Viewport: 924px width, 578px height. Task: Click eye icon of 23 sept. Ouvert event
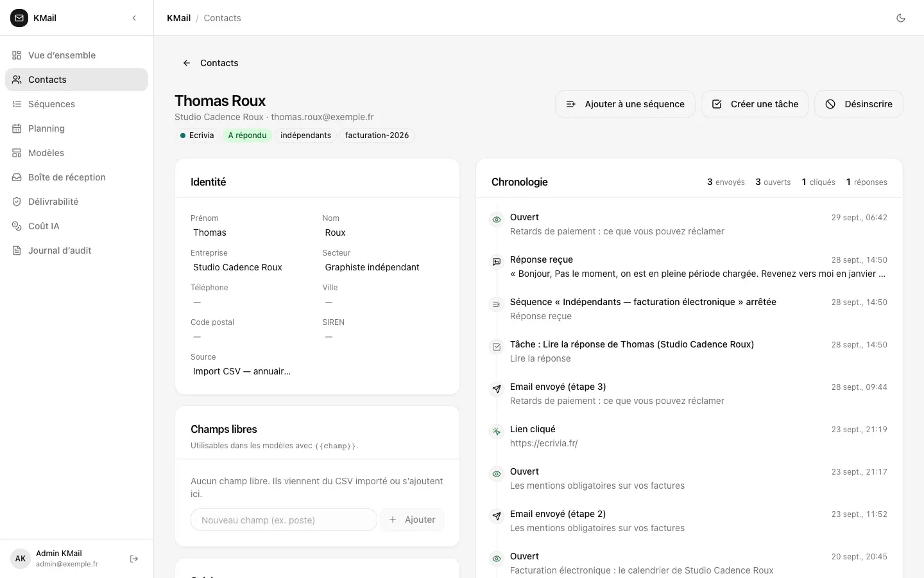click(x=496, y=474)
